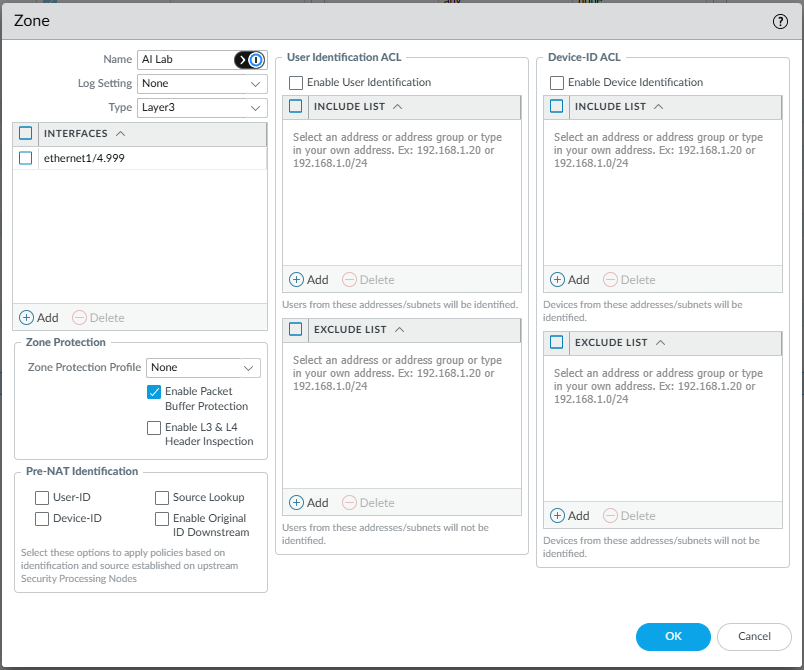Enable L3 & L4 Header Inspection
The height and width of the screenshot is (670, 804).
click(154, 428)
